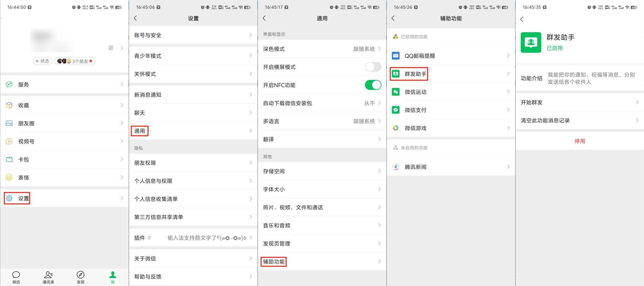Switch to the 通讯录 contacts tab

[48, 277]
